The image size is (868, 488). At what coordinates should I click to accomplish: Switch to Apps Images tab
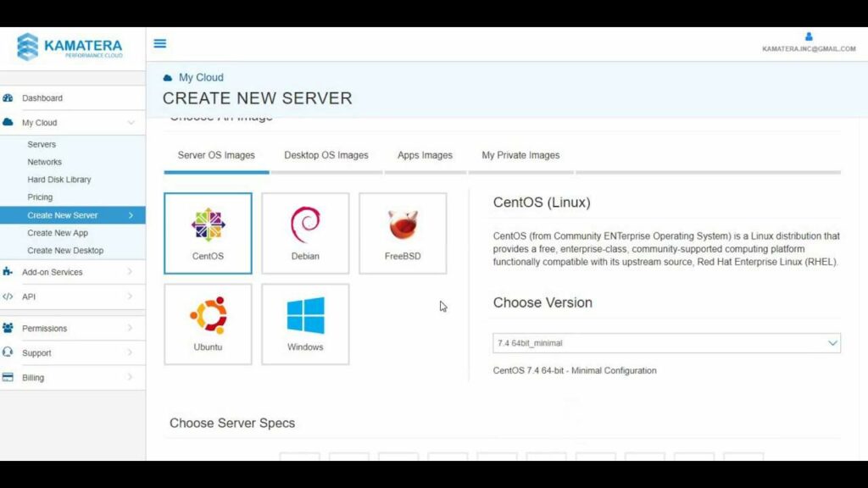point(425,155)
